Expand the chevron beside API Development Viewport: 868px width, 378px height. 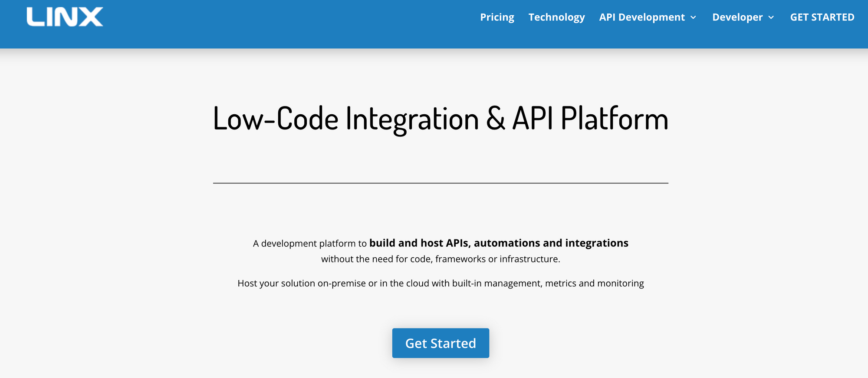click(693, 17)
